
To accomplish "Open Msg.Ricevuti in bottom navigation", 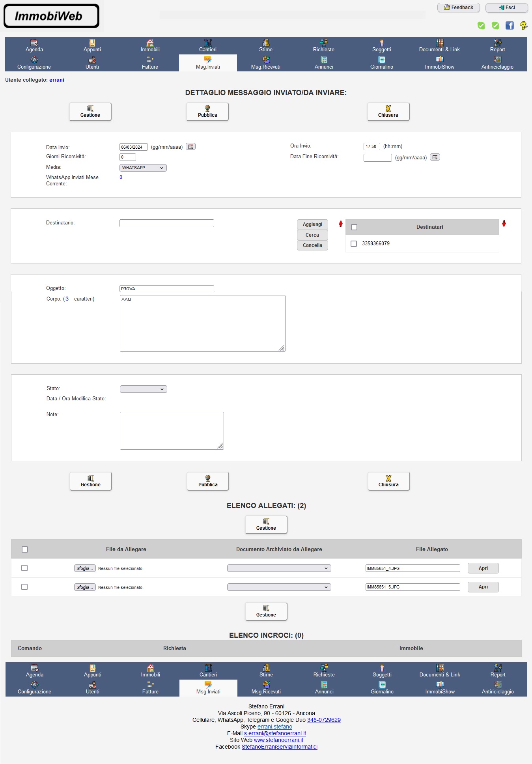I will 266,688.
